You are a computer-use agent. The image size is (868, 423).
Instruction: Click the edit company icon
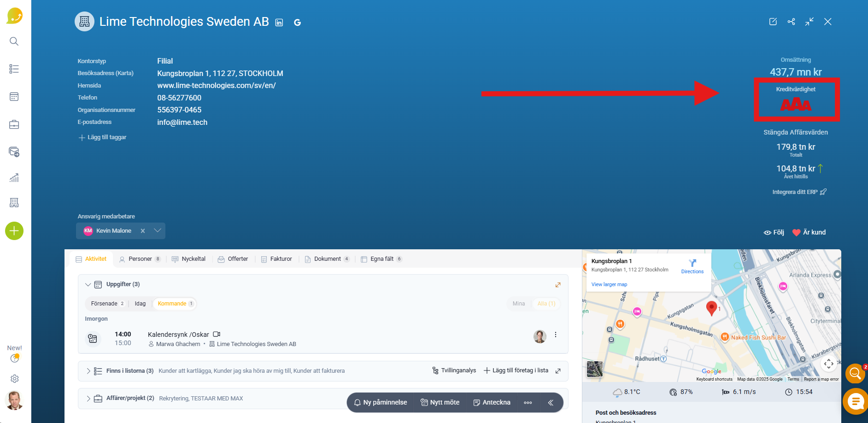pyautogui.click(x=773, y=22)
